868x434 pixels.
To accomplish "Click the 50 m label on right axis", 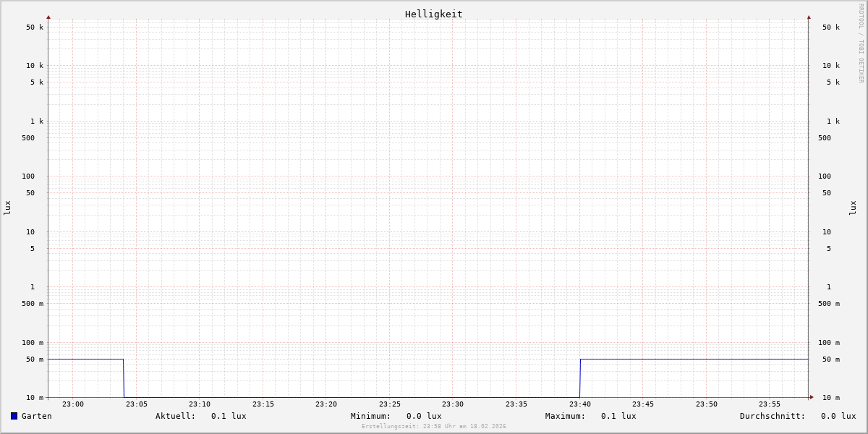I will pyautogui.click(x=831, y=359).
